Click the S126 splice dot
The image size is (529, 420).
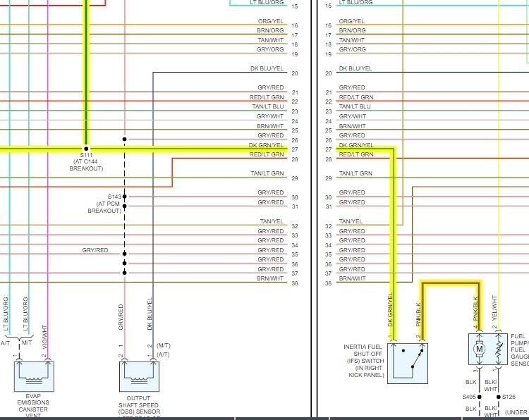tap(498, 397)
